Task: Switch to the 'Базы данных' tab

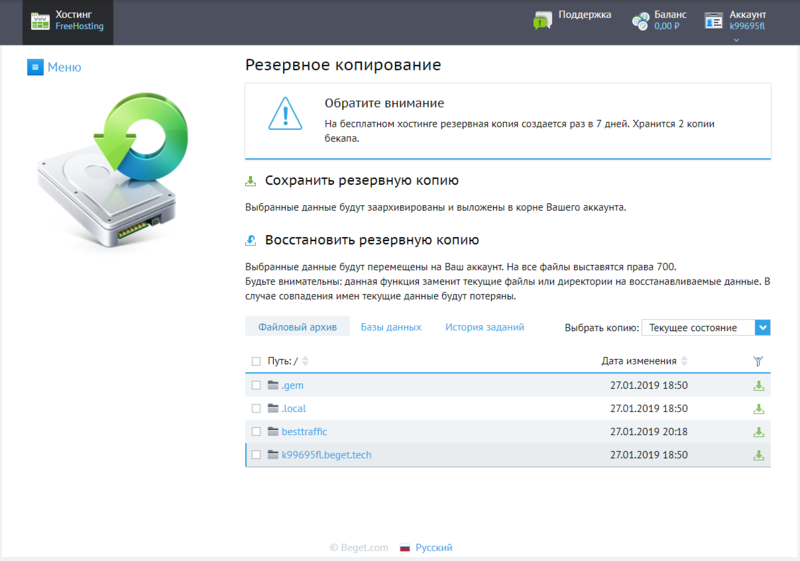Action: point(391,327)
